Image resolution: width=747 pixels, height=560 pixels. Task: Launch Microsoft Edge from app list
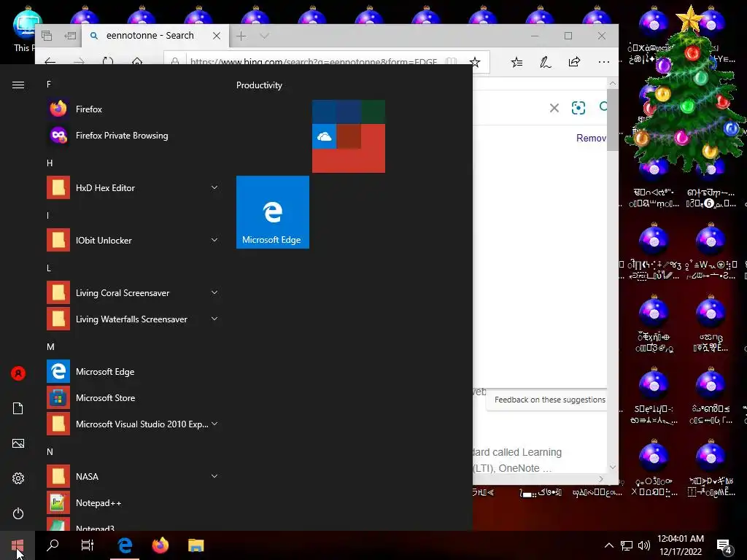(x=133, y=371)
